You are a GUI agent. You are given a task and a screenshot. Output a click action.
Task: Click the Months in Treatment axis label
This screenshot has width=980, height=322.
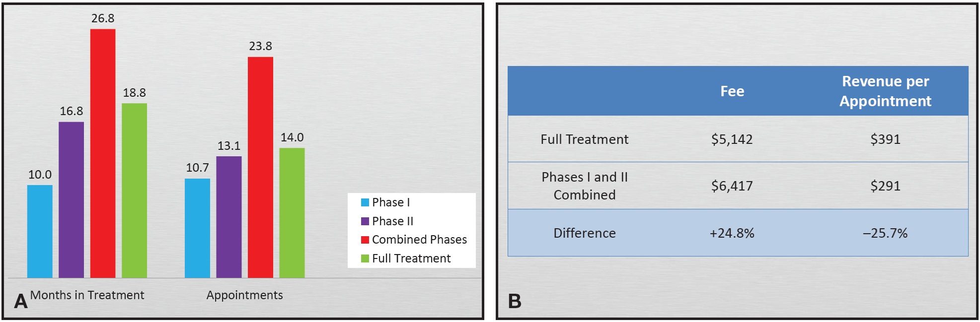[x=87, y=295]
